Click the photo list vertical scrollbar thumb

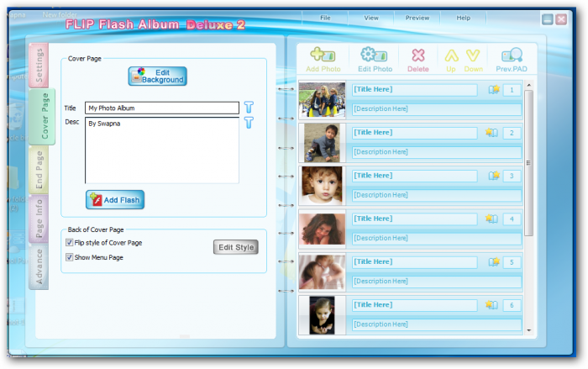528,163
